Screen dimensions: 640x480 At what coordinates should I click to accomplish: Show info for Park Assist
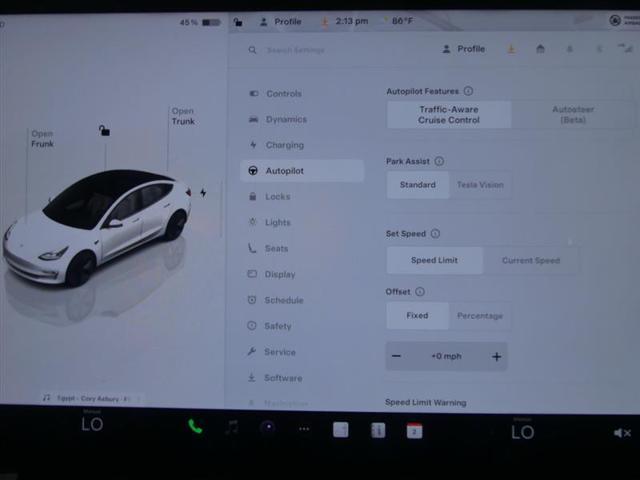[439, 161]
